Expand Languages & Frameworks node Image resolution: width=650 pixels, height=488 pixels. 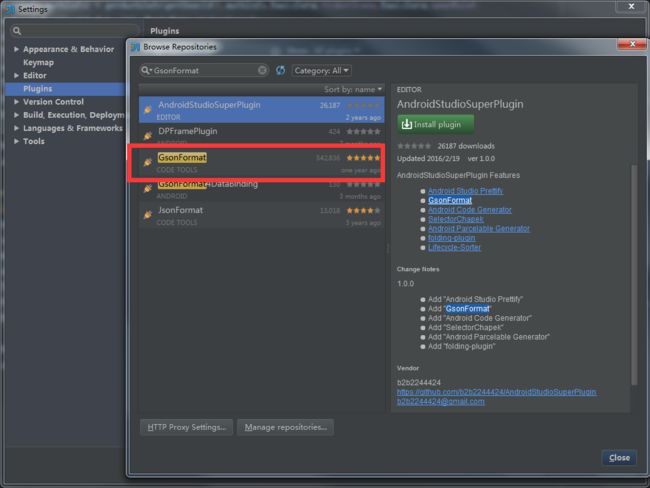(x=16, y=128)
